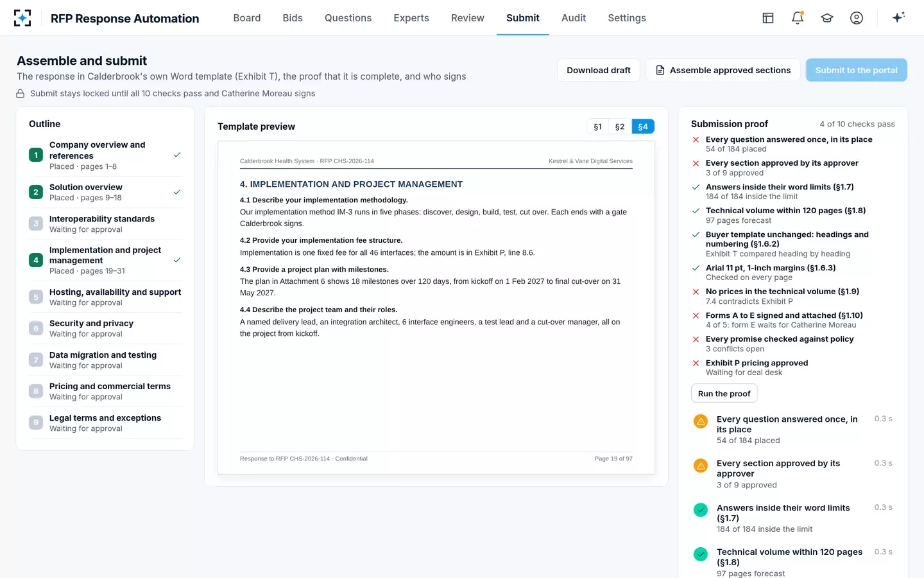
Task: Open the layout panel icon in header
Action: click(768, 18)
